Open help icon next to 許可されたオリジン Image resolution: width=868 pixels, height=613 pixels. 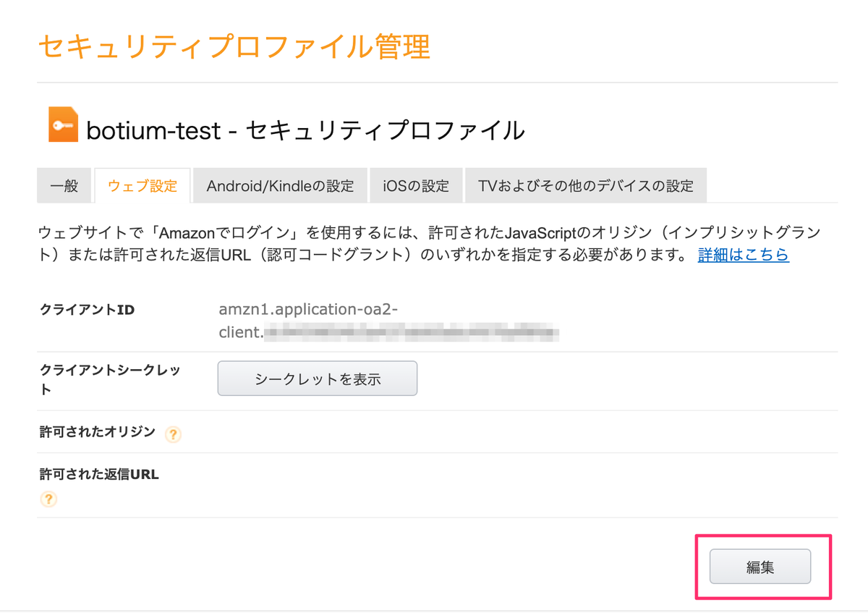tap(173, 434)
